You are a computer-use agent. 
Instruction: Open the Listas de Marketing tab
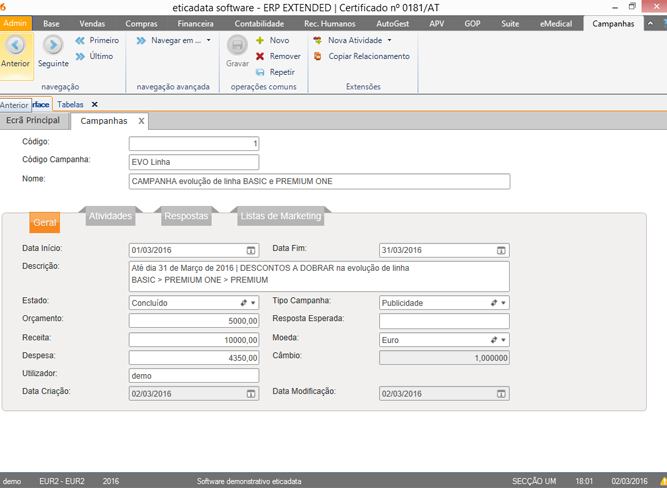280,216
